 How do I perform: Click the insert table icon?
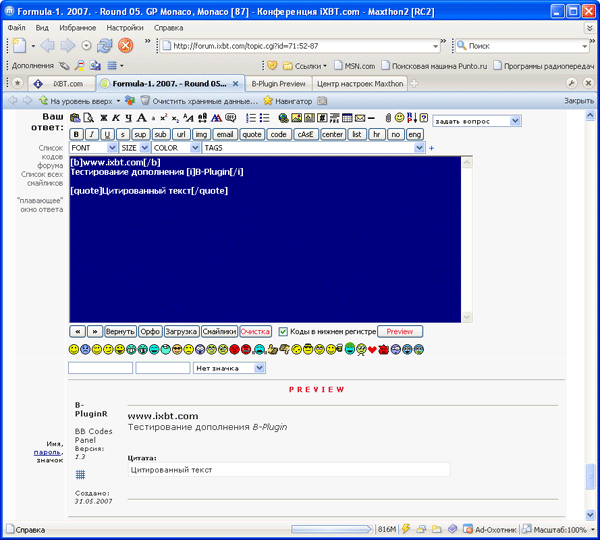point(347,118)
